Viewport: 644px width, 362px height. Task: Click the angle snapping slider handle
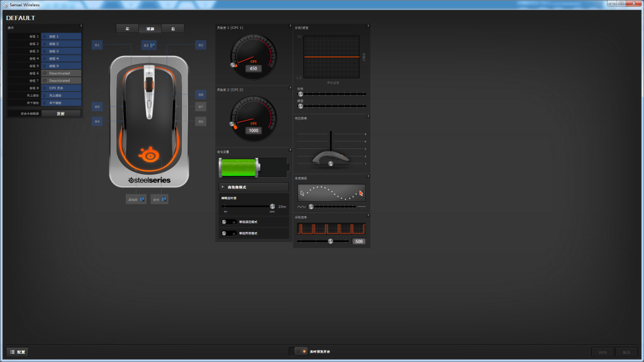coord(311,207)
